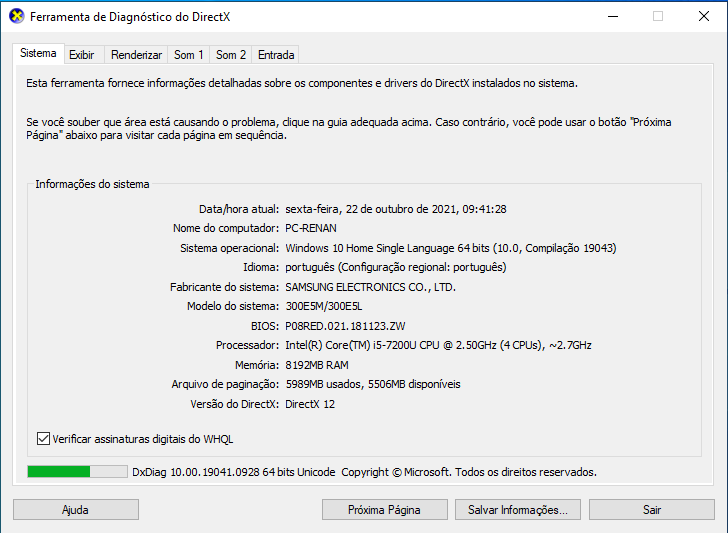Click the DirectX icon in the title bar

pos(16,17)
